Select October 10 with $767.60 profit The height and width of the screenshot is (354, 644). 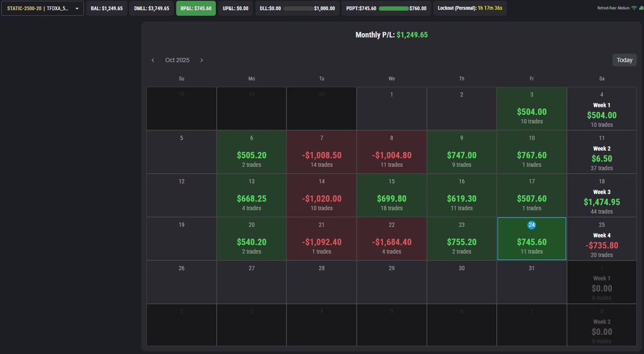coord(532,152)
